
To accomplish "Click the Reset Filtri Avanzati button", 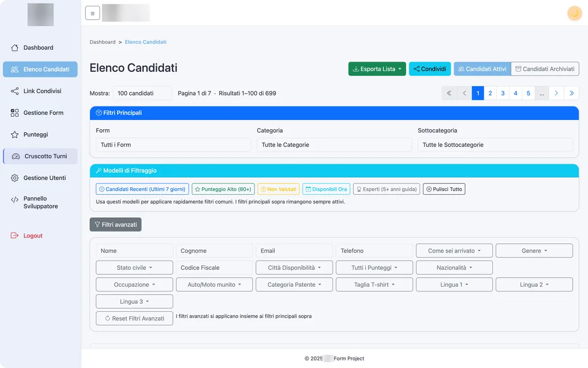I will pyautogui.click(x=134, y=318).
